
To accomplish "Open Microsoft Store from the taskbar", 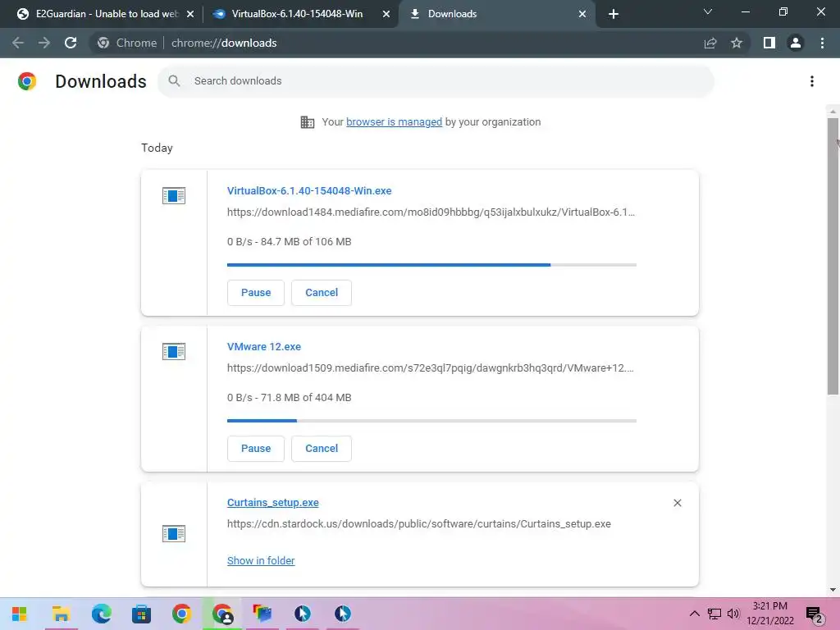I will click(x=141, y=614).
